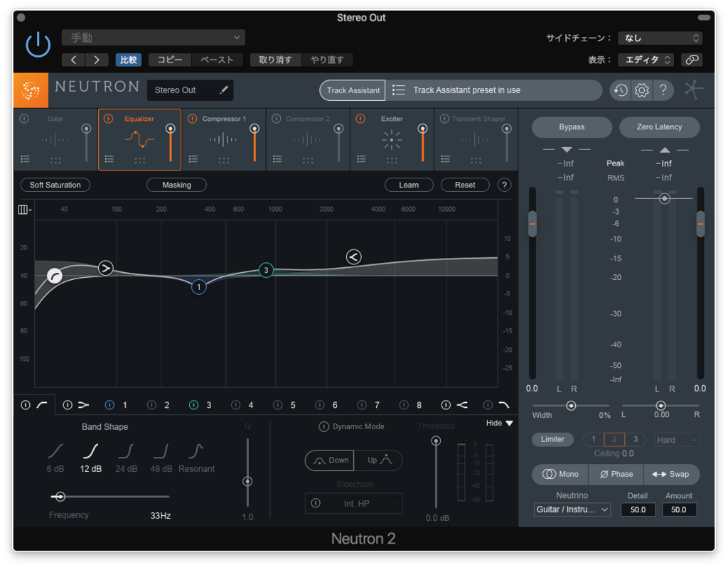Viewport: 728px width, 567px height.
Task: Select the low shelf node on EQ graph
Action: 106,268
